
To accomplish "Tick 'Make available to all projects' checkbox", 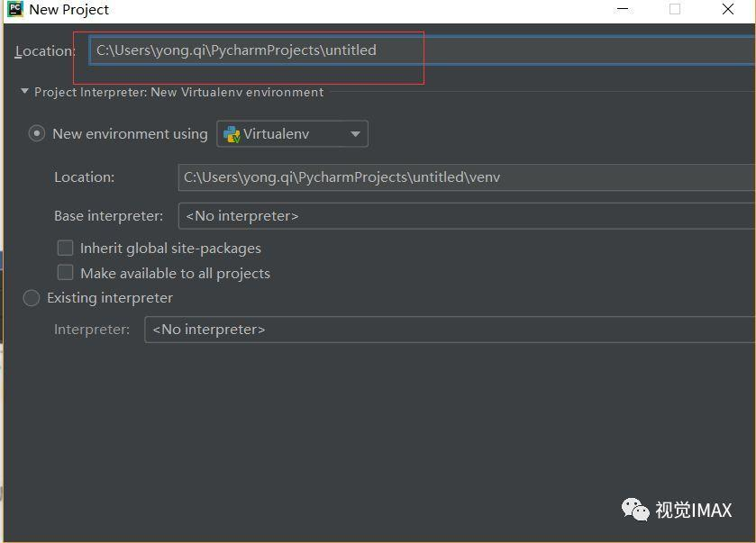I will (65, 272).
